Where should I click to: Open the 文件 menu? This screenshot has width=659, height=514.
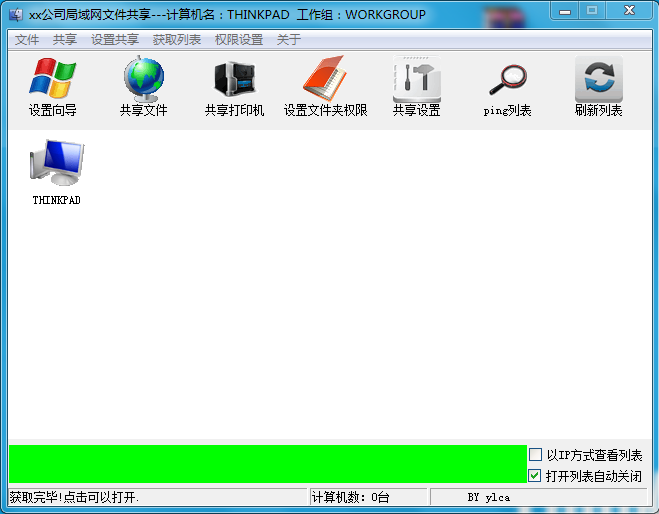coord(27,40)
